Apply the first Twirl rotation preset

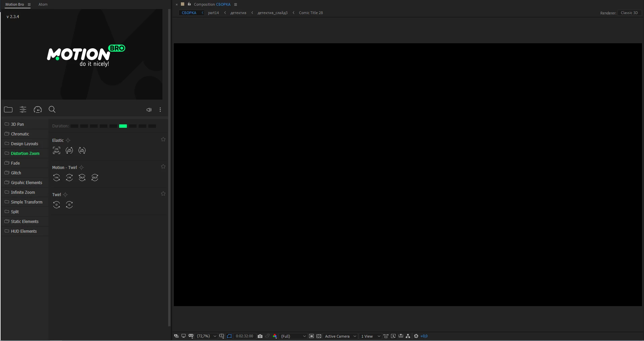[56, 205]
